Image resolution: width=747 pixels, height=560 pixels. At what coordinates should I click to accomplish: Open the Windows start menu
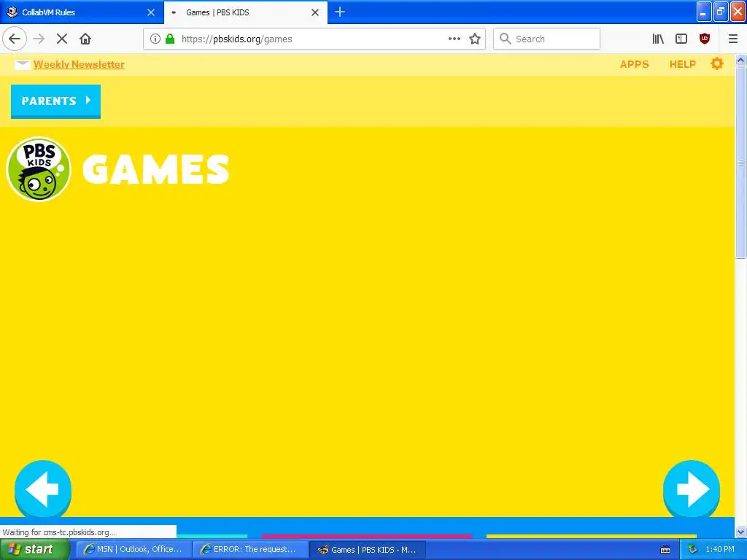point(35,549)
